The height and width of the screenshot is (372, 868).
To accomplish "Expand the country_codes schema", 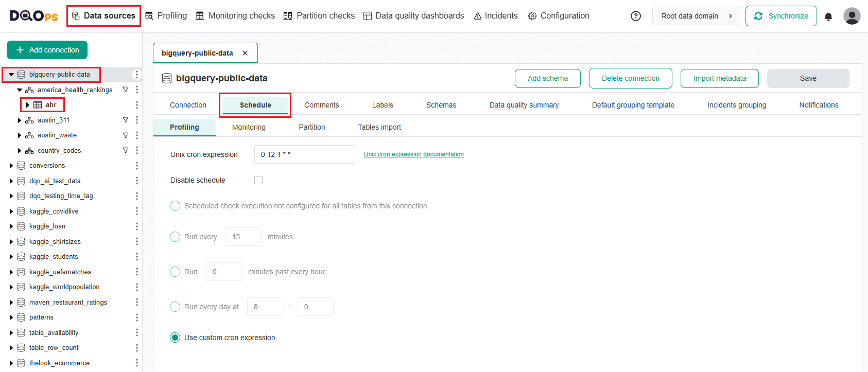I will (x=20, y=150).
